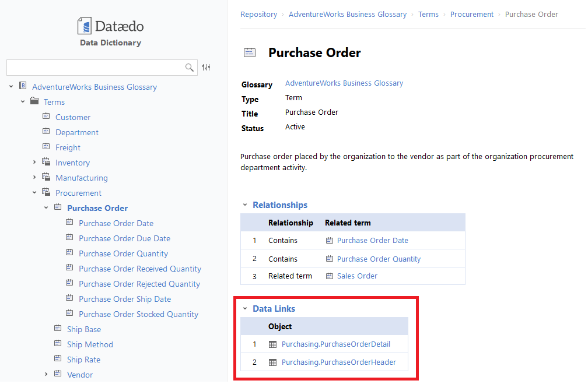The image size is (588, 384).
Task: Click the Dataedo logo icon
Action: tap(85, 26)
